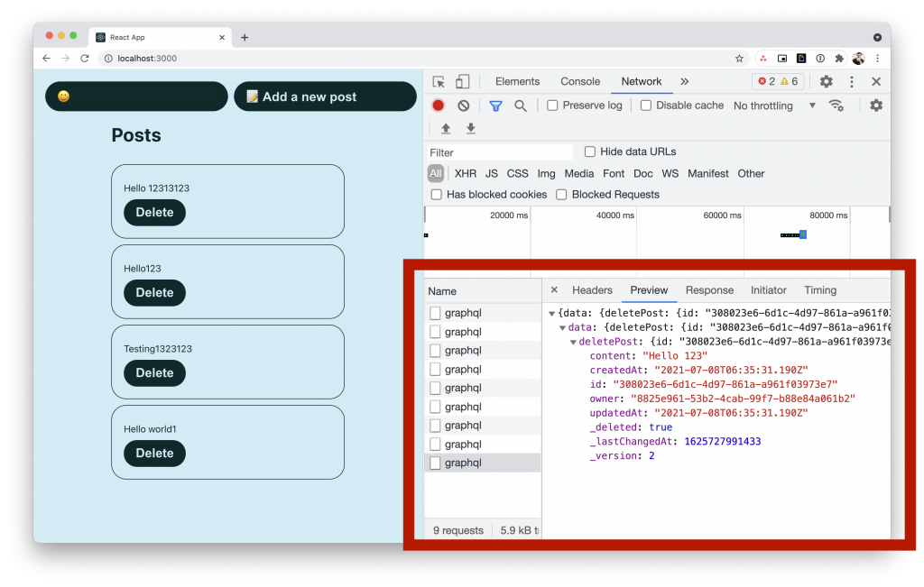This screenshot has height=587, width=924.
Task: Open network conditions wifi icon
Action: pyautogui.click(x=836, y=105)
